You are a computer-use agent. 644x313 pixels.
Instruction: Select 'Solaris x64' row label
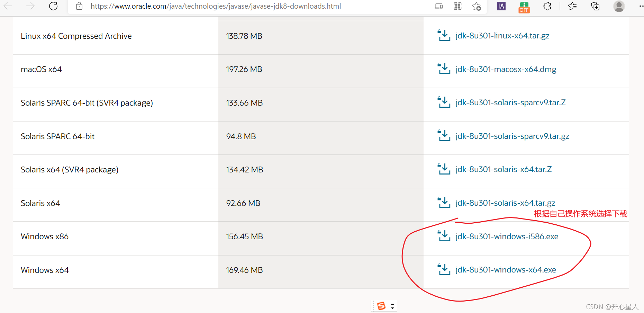pyautogui.click(x=40, y=203)
